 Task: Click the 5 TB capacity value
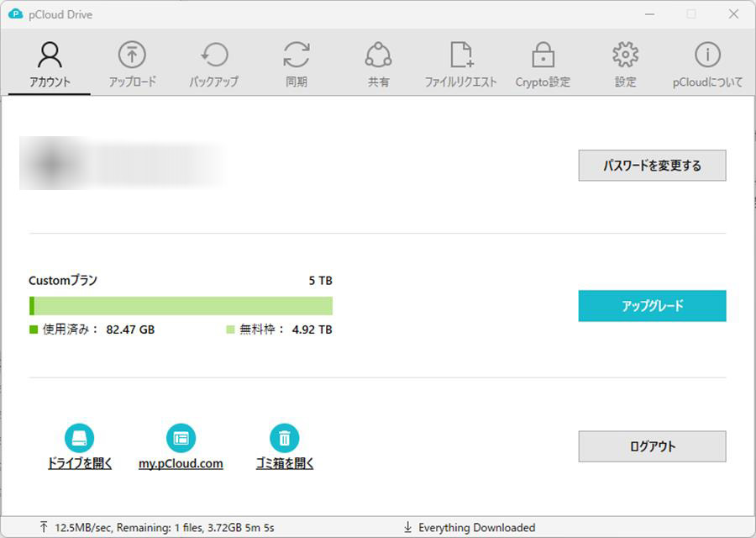point(321,280)
